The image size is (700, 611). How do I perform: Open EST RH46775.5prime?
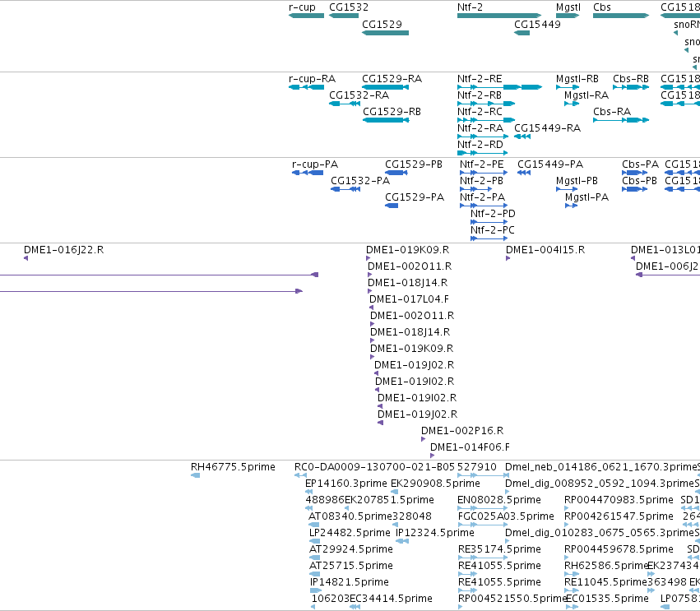(x=195, y=475)
